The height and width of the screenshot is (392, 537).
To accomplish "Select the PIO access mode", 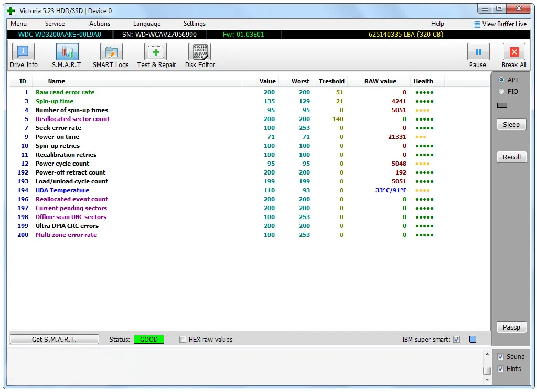I will tap(501, 92).
